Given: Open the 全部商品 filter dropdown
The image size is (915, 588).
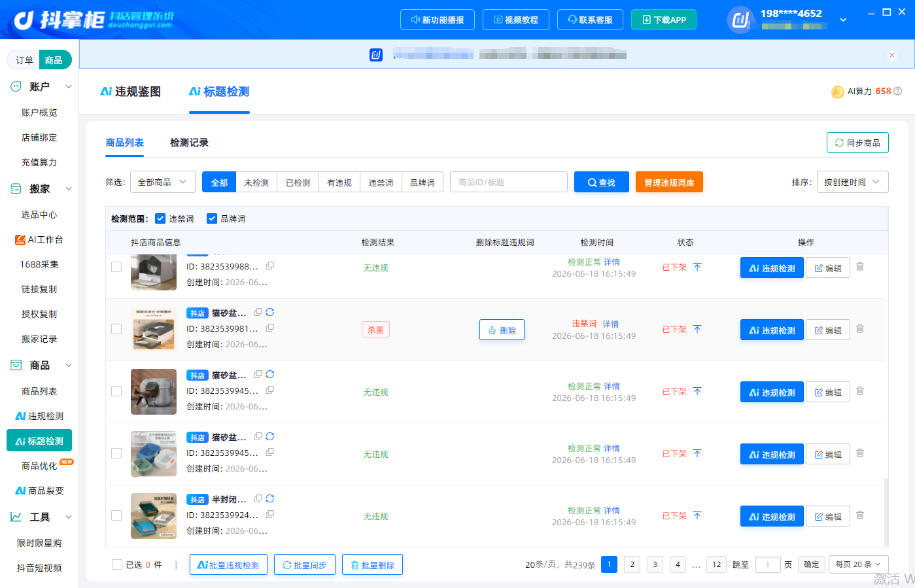Looking at the screenshot, I should pyautogui.click(x=163, y=182).
